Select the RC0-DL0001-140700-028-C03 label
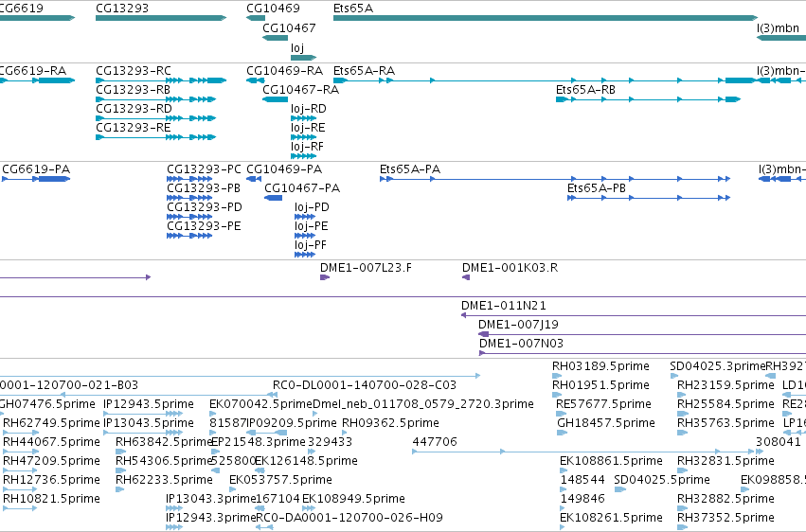Image resolution: width=806 pixels, height=532 pixels. point(365,385)
